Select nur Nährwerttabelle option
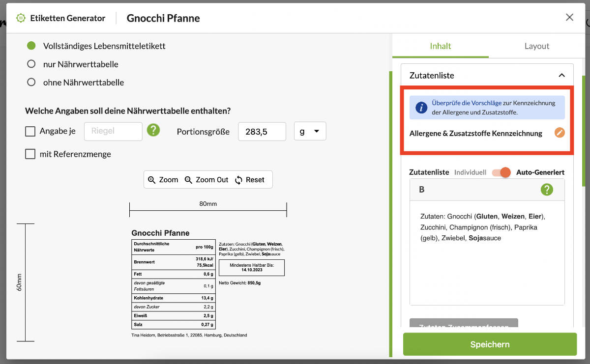The height and width of the screenshot is (364, 590). pos(31,64)
